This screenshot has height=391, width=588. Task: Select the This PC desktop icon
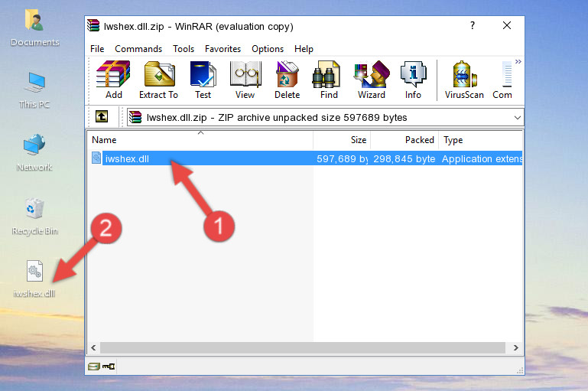click(35, 90)
